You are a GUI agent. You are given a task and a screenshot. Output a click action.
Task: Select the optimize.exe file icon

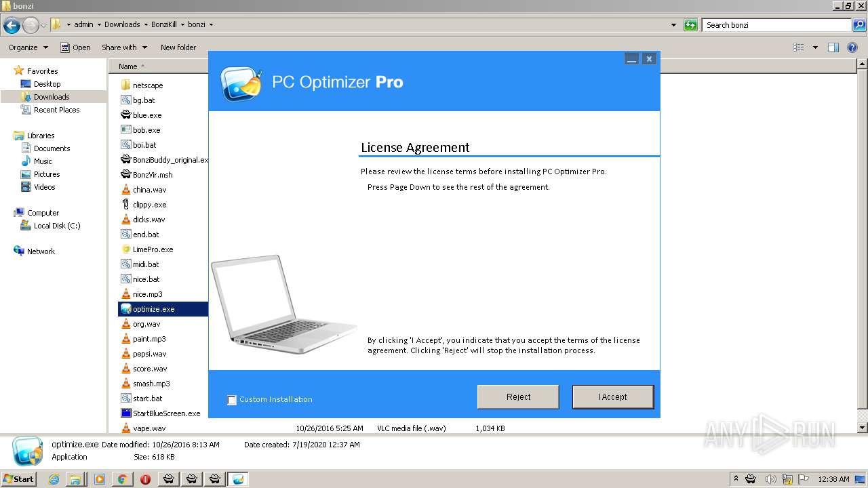(125, 309)
